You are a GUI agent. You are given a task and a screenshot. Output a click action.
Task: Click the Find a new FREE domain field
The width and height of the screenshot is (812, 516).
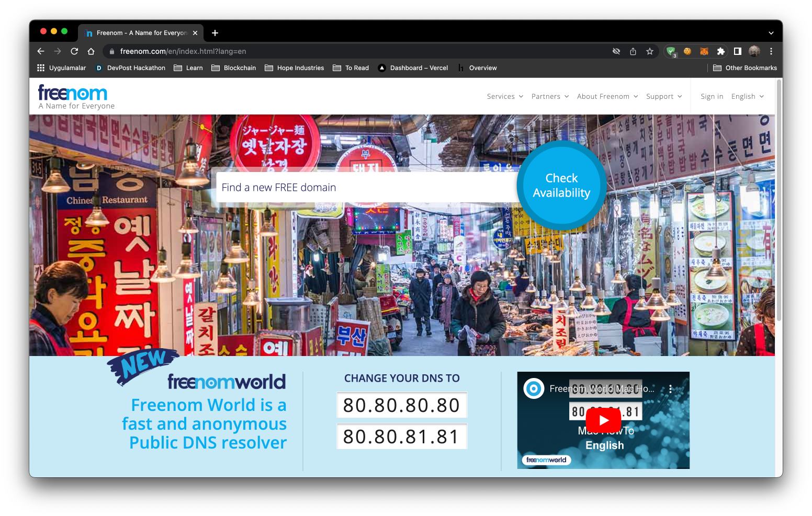(x=366, y=188)
